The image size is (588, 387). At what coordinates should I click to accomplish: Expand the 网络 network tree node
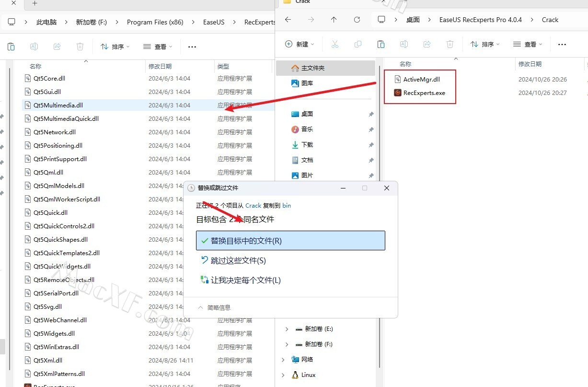click(283, 360)
